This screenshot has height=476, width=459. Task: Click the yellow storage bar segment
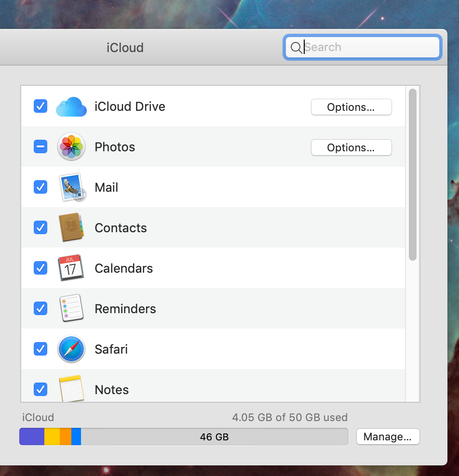click(52, 436)
